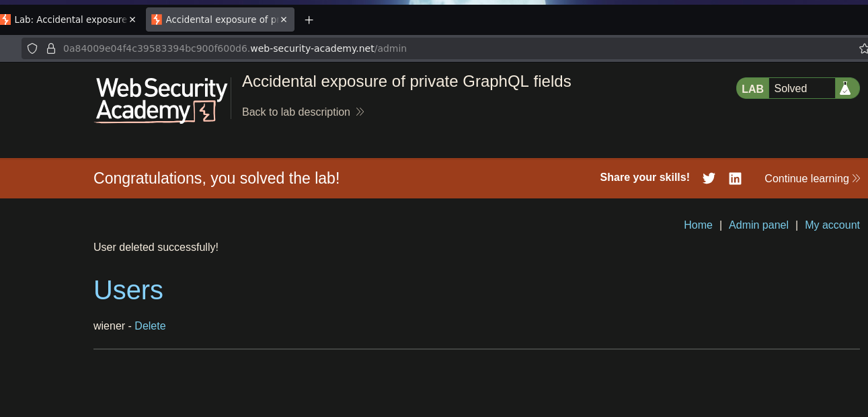Delete the wiener user
868x417 pixels.
(x=150, y=326)
